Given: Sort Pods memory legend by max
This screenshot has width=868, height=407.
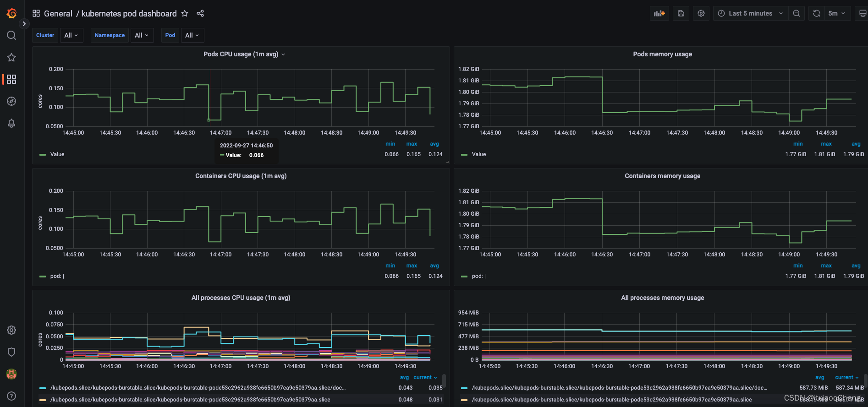Looking at the screenshot, I should [826, 144].
